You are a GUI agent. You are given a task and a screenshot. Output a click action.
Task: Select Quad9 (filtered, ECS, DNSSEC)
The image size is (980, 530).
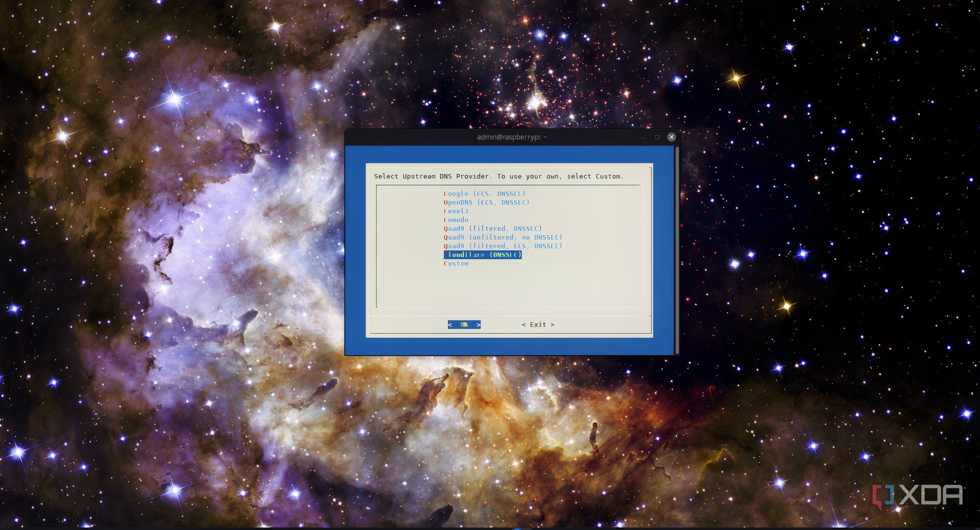coord(503,246)
